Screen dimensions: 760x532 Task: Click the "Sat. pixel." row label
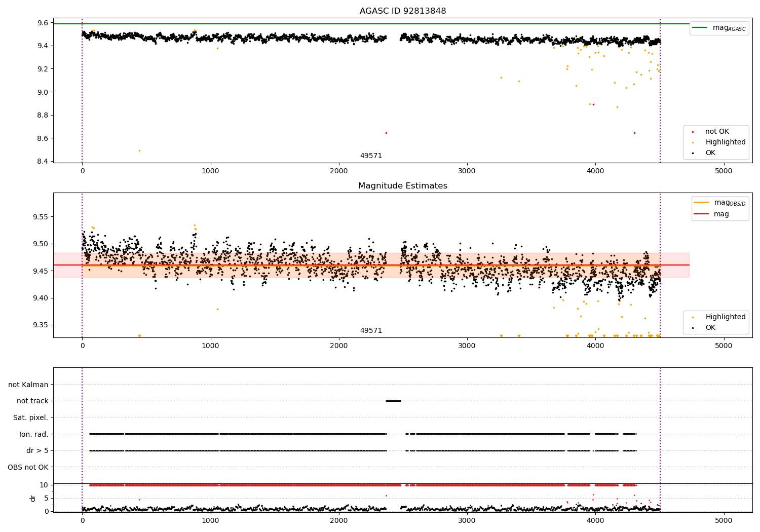[x=31, y=418]
